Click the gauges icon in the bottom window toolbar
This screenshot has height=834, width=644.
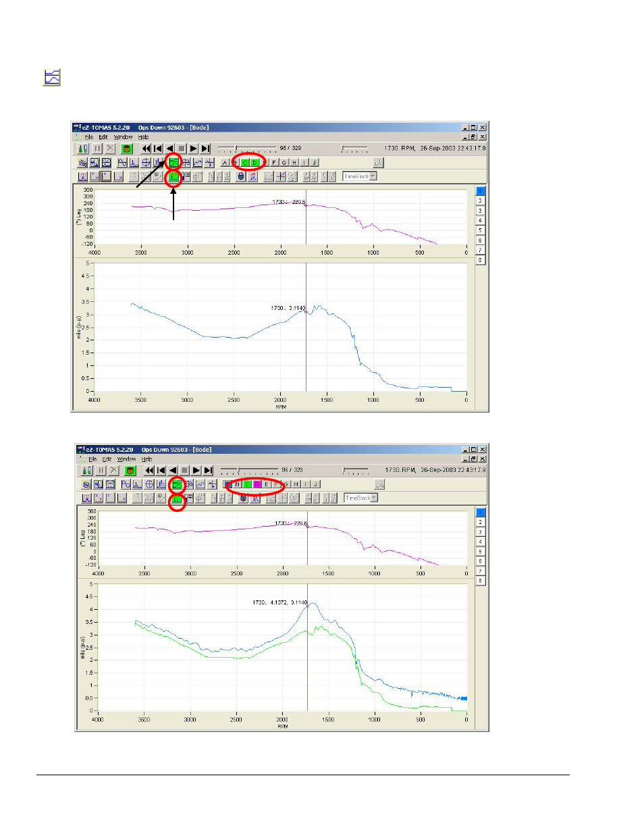(x=86, y=470)
